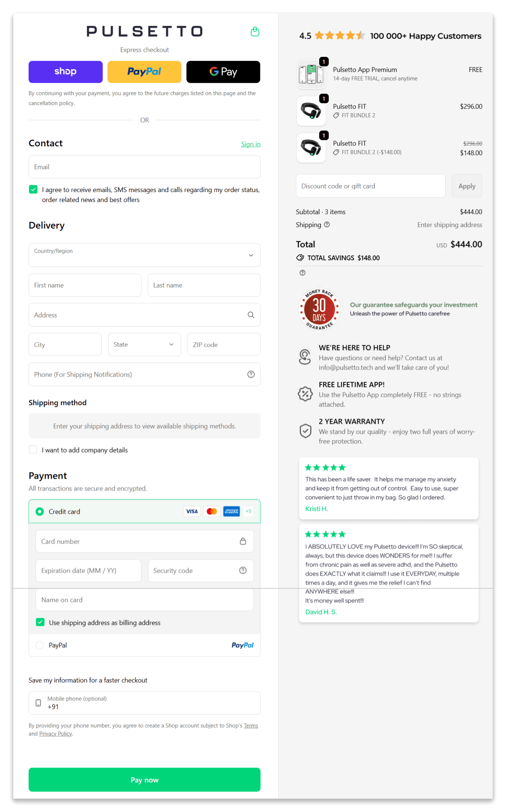The image size is (506, 812).
Task: Open Shop's Terms link
Action: click(251, 726)
